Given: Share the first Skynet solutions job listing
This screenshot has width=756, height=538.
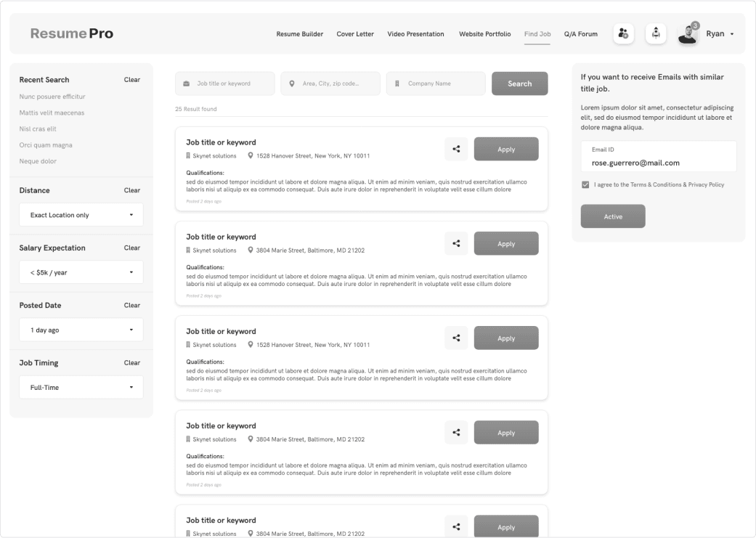Looking at the screenshot, I should pos(456,148).
